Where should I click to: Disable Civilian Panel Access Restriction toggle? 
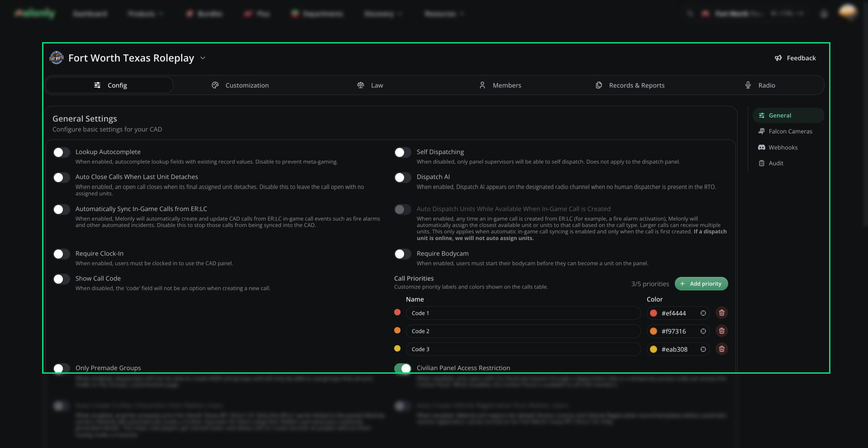(x=403, y=368)
